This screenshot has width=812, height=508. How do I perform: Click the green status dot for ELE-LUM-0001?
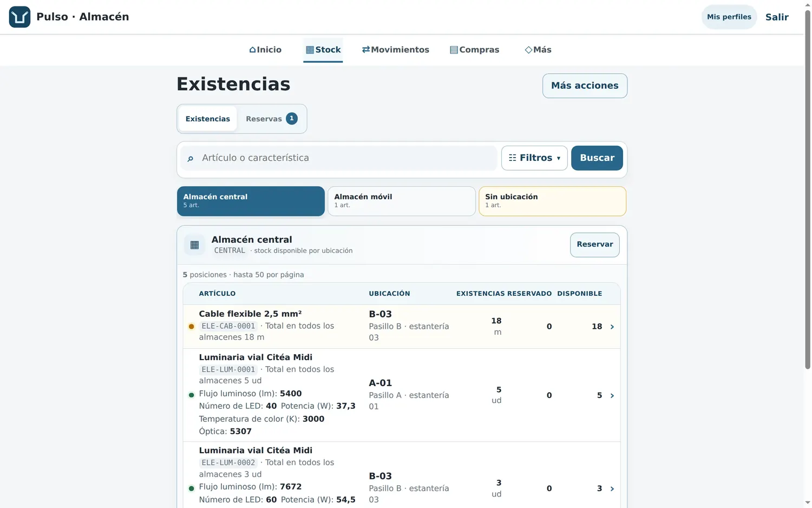[x=191, y=395]
